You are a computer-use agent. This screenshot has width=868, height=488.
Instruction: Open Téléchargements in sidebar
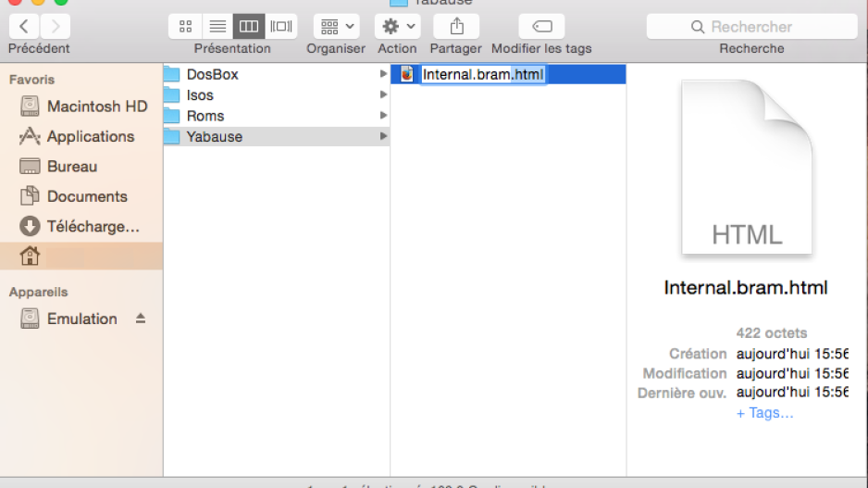(x=80, y=226)
